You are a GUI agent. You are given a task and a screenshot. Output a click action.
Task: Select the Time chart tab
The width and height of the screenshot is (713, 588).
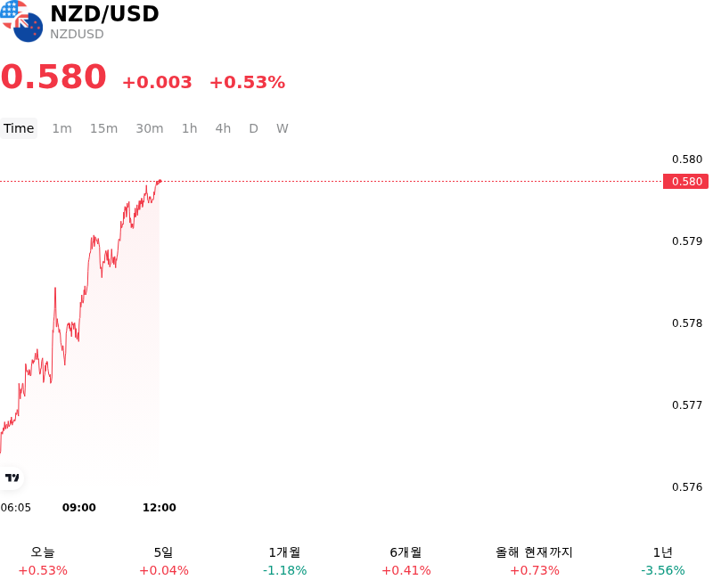tap(19, 128)
